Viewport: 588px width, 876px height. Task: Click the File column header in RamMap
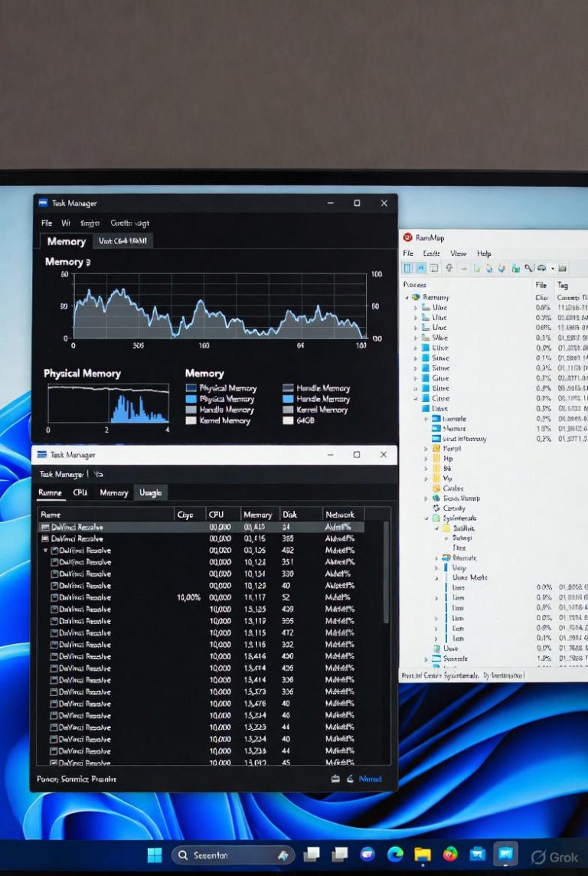point(541,285)
